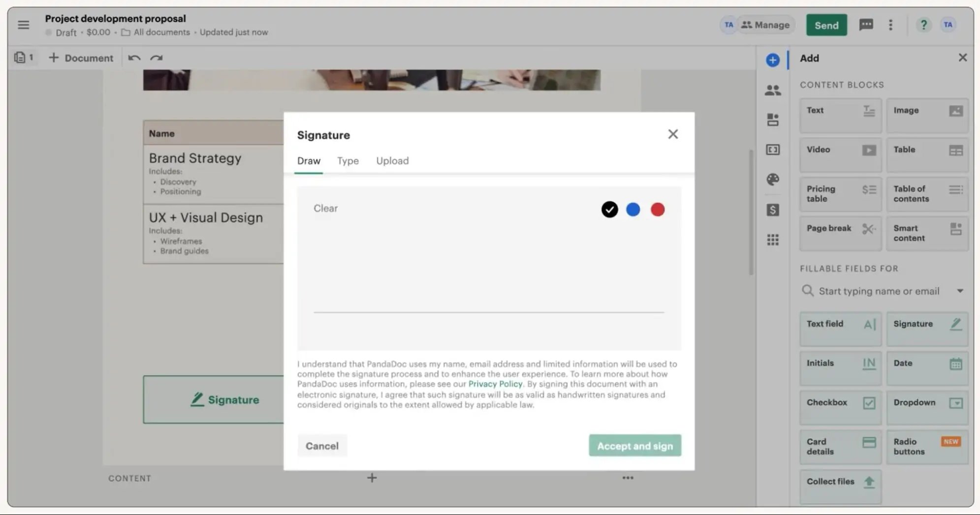This screenshot has width=980, height=515.
Task: Open the design palette icon in sidebar
Action: click(772, 180)
